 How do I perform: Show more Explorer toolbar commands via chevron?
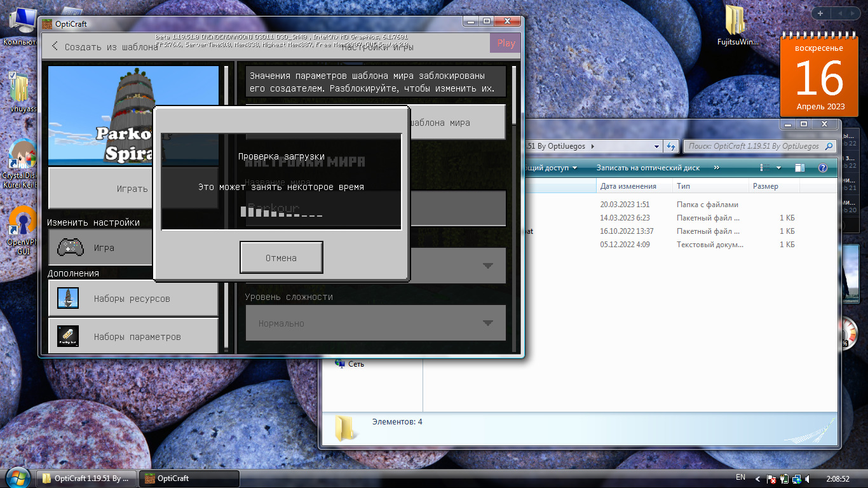(x=717, y=168)
